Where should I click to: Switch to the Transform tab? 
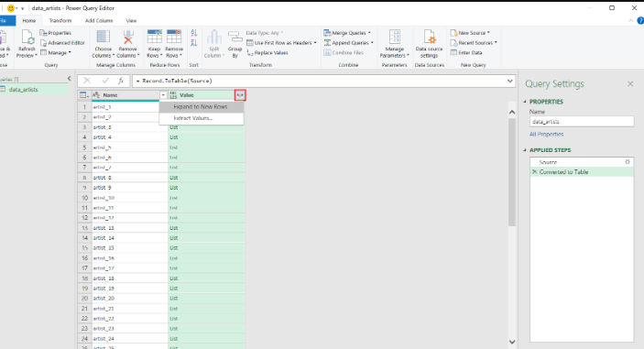pyautogui.click(x=60, y=20)
